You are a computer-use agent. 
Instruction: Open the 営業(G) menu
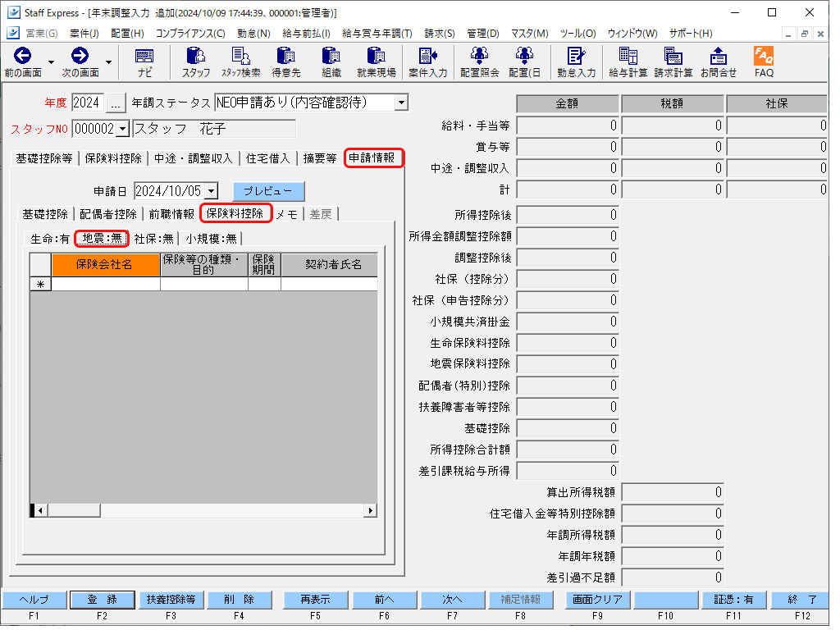[41, 33]
